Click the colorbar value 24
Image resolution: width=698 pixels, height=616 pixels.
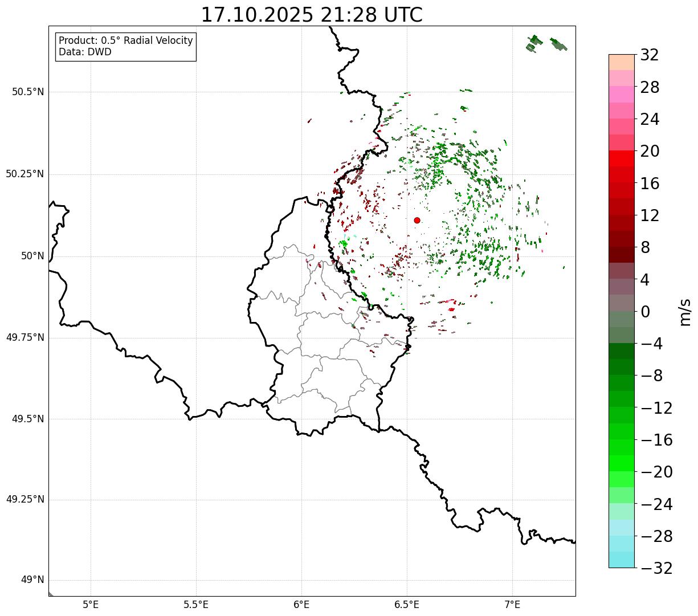(x=650, y=119)
